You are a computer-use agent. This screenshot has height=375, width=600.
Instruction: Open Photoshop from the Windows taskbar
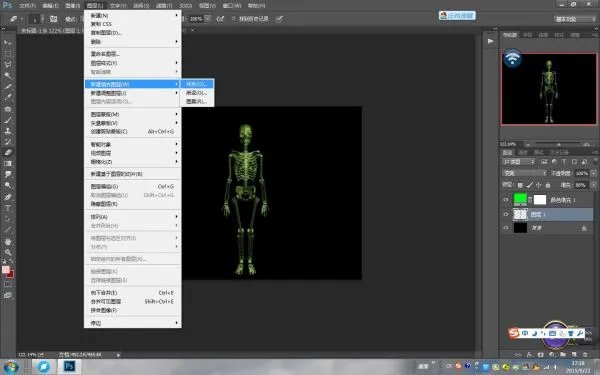(x=69, y=366)
